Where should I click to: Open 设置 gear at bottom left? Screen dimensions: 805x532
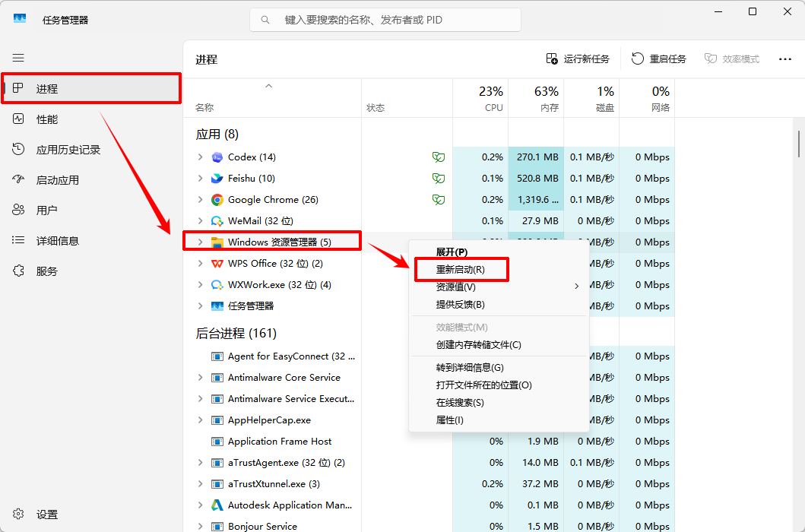18,514
